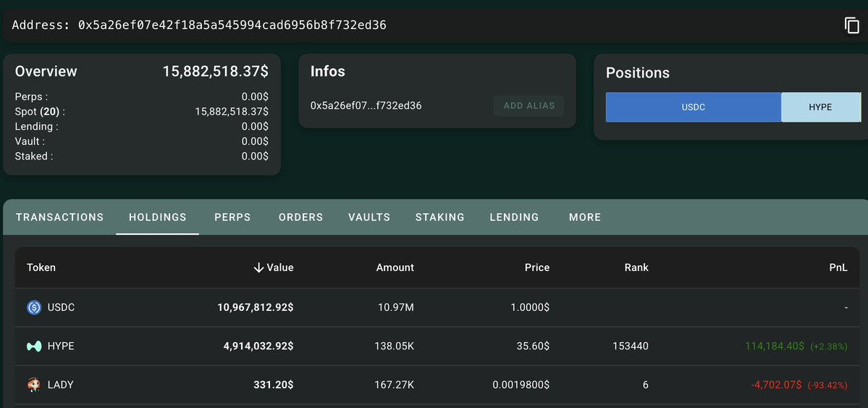Click the LADY token avatar
The image size is (868, 408).
pos(34,385)
